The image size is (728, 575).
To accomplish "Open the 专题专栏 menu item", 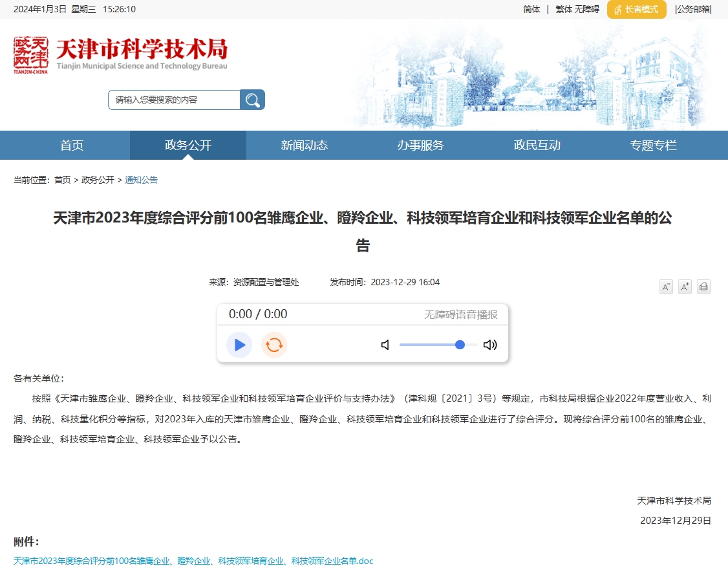I will point(653,146).
